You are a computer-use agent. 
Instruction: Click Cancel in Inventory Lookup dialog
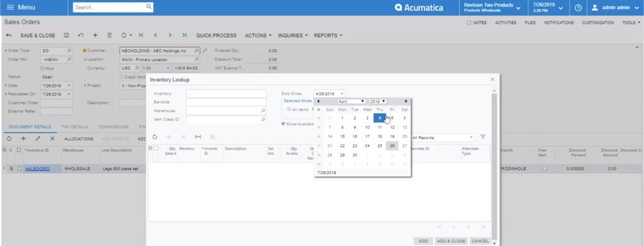point(480,241)
